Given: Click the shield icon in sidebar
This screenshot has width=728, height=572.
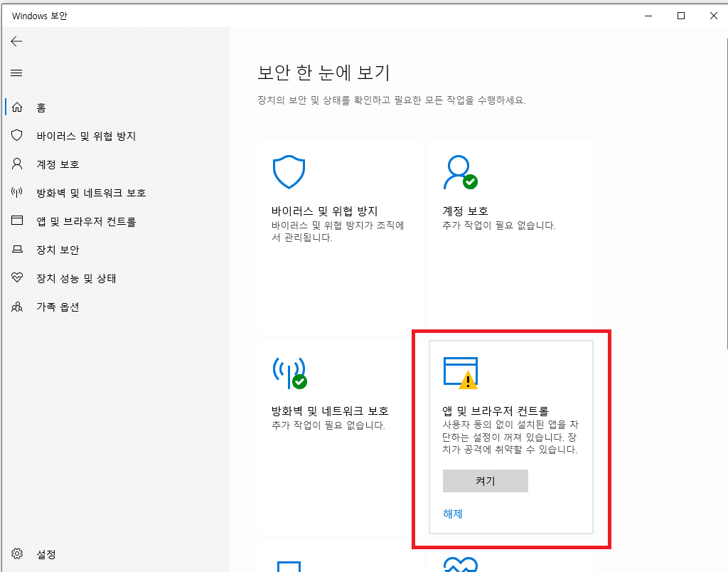Looking at the screenshot, I should [17, 135].
